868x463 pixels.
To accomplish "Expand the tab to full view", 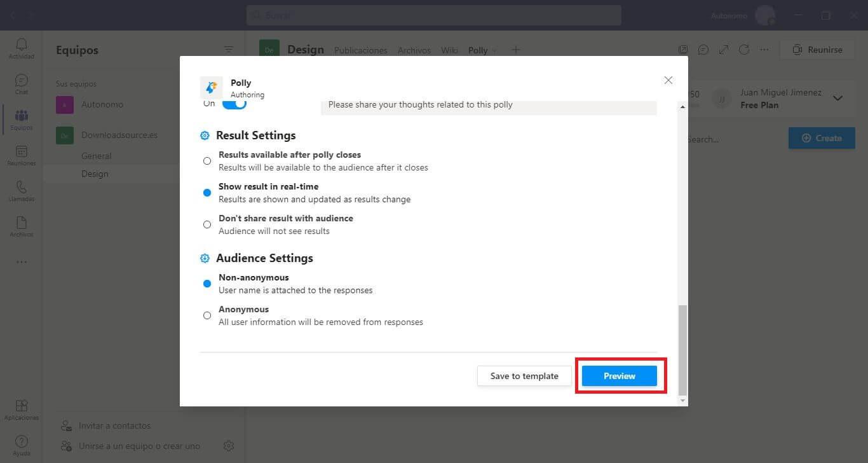I will (724, 50).
